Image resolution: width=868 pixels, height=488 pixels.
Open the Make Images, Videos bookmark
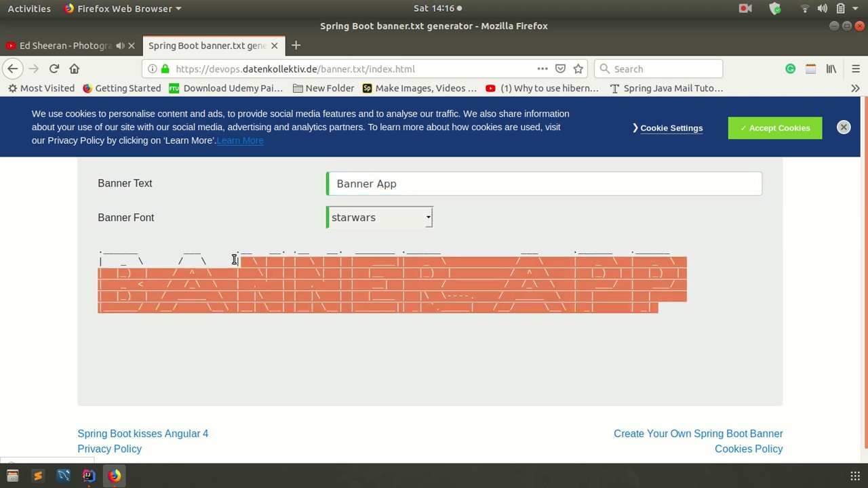420,88
